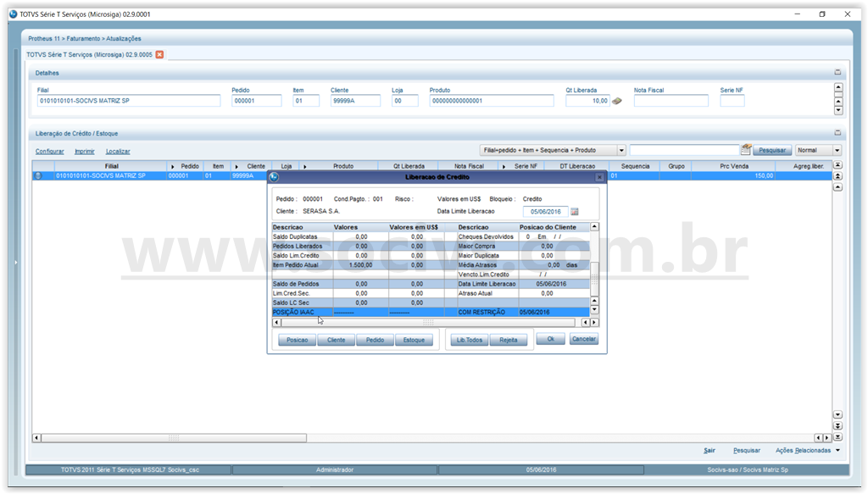The image size is (868, 494).
Task: Click the Lib.Todos button
Action: click(x=470, y=340)
